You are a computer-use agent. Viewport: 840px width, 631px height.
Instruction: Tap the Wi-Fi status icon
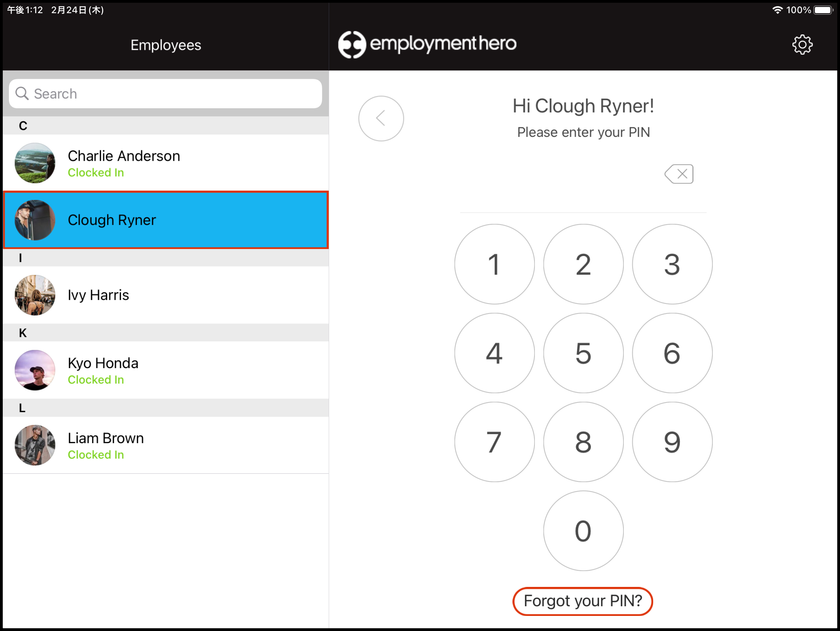pos(777,10)
